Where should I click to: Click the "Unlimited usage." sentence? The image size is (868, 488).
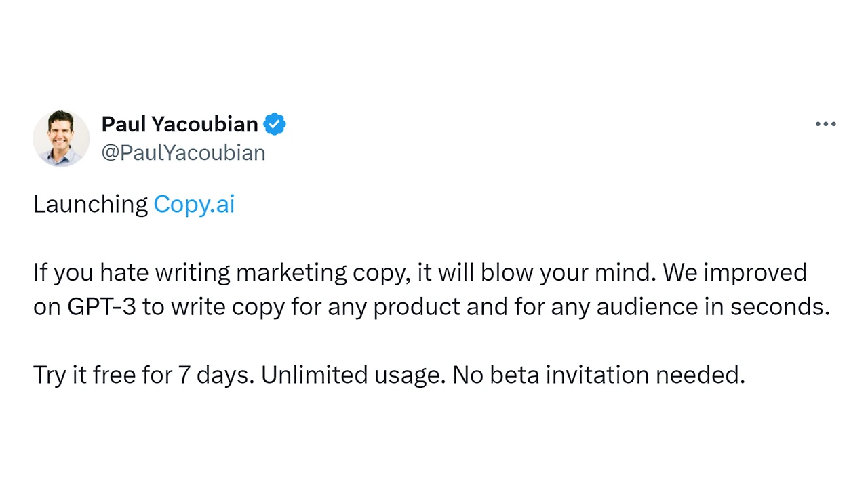pyautogui.click(x=353, y=375)
